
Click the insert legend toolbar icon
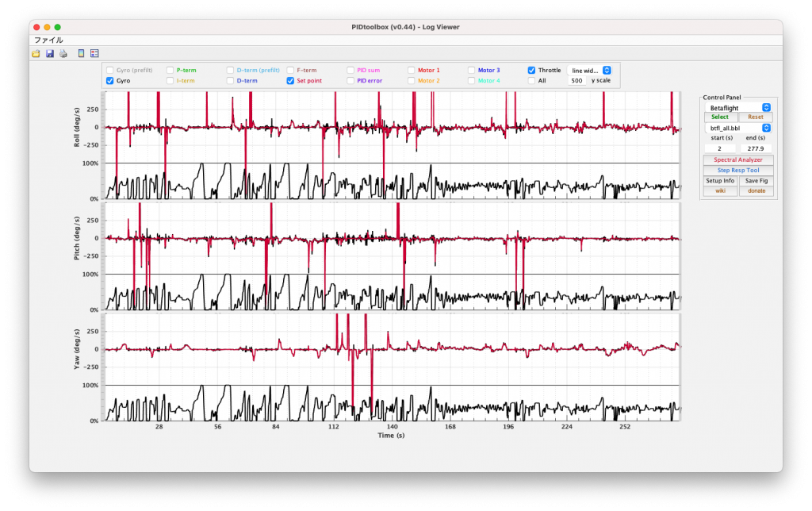[94, 53]
